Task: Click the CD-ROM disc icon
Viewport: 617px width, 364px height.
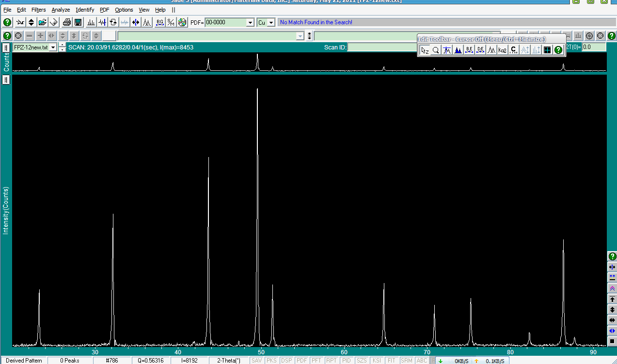Action: click(182, 22)
